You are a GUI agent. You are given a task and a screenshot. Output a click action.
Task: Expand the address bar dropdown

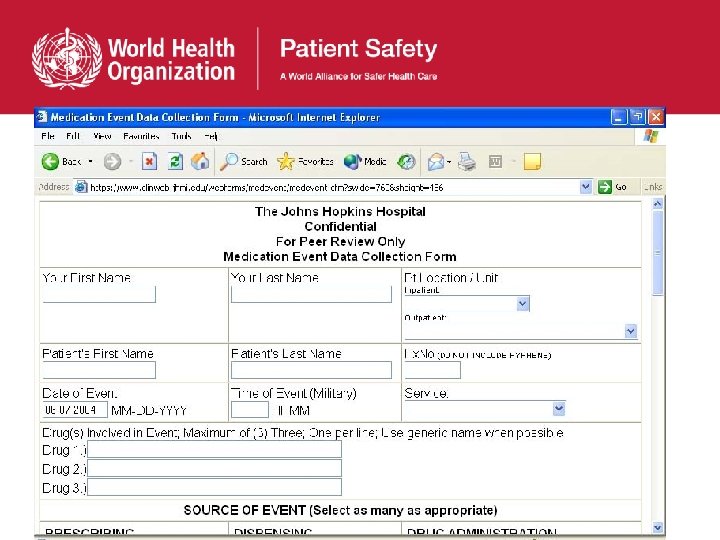(x=585, y=187)
